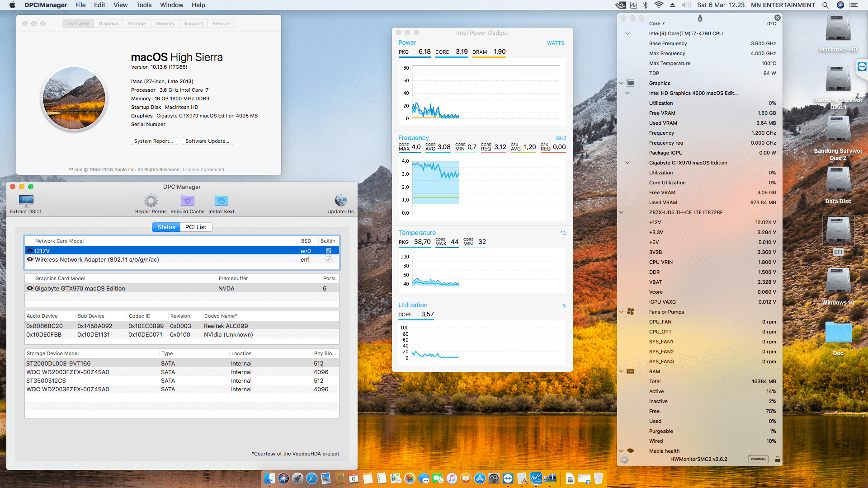Open the Tools menu in menu bar
868x488 pixels.
(144, 5)
